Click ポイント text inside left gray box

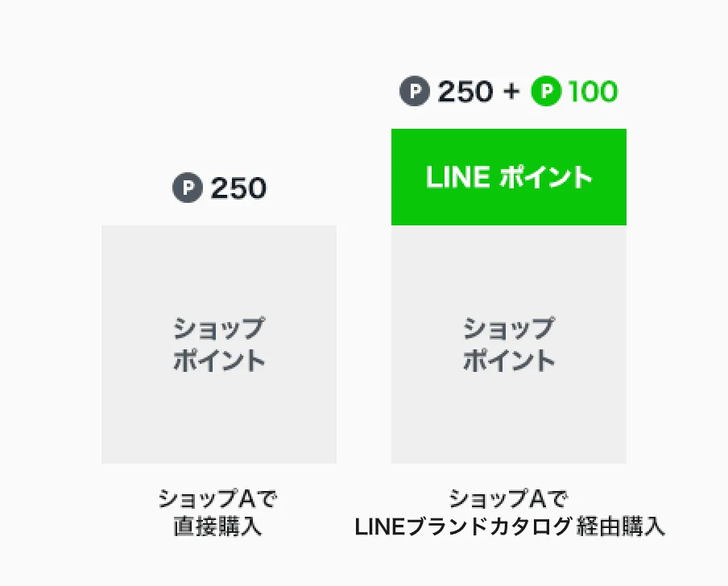click(x=219, y=361)
